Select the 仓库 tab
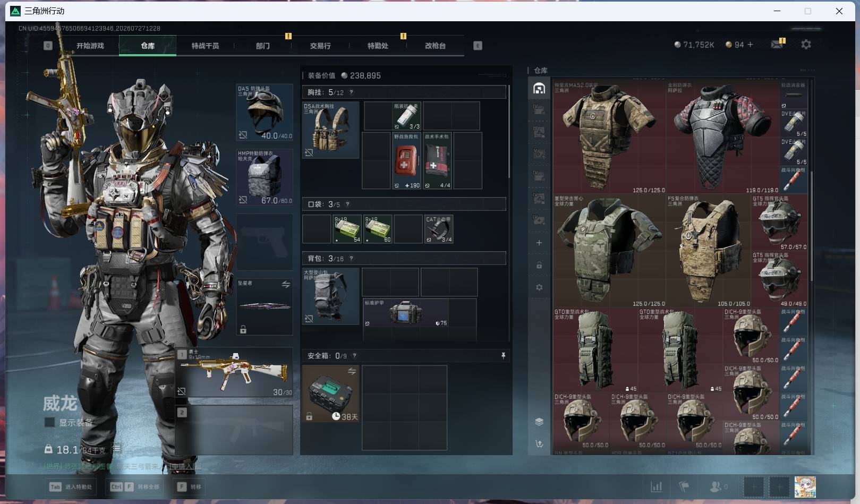The width and height of the screenshot is (860, 504). pos(148,46)
